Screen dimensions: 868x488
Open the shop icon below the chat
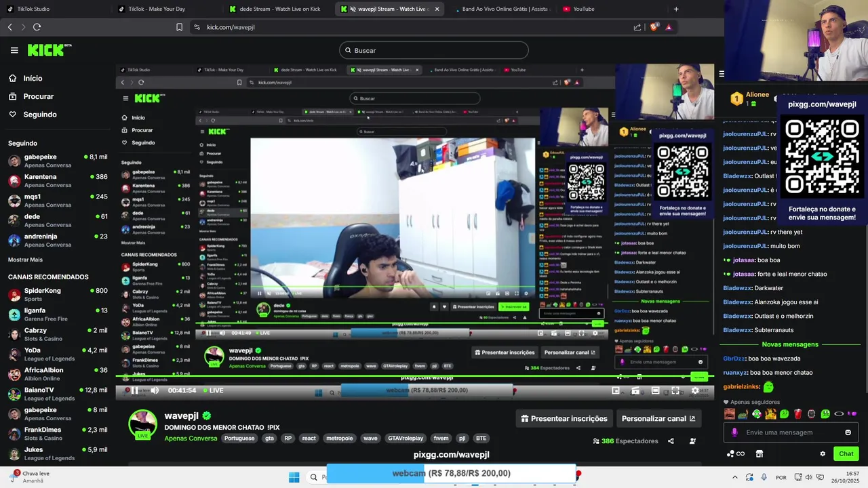pyautogui.click(x=759, y=454)
